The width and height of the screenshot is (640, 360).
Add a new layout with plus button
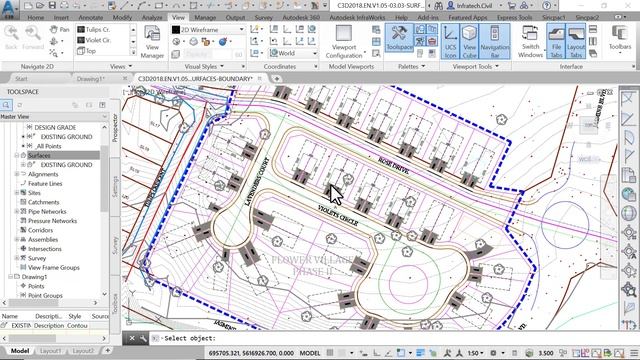click(x=107, y=350)
